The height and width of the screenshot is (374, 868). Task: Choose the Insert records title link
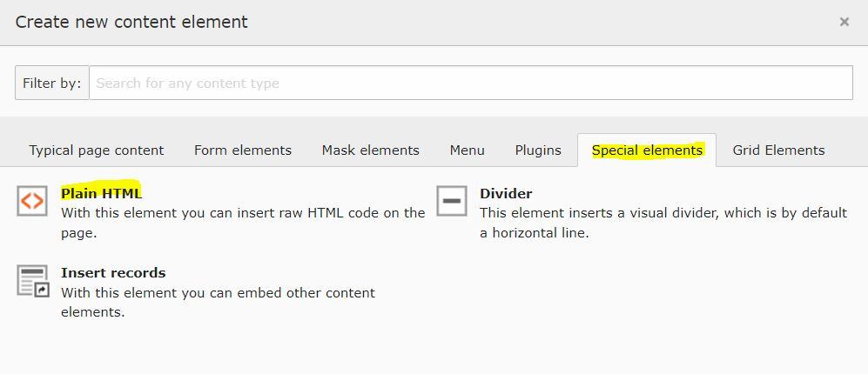click(x=113, y=272)
